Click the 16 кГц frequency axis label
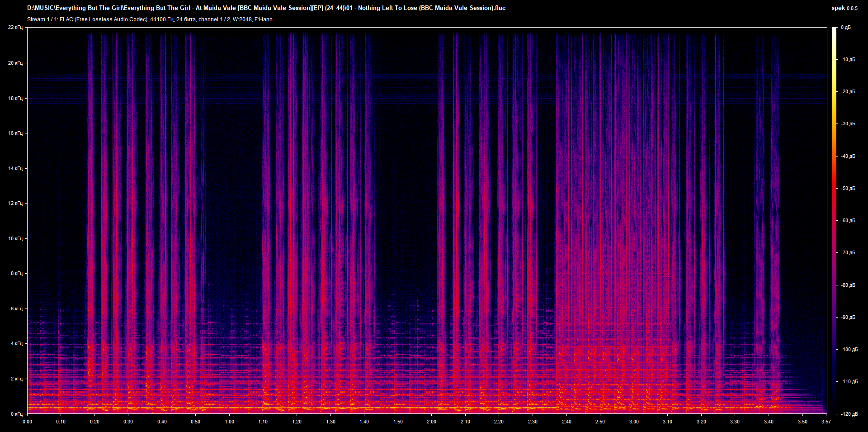The height and width of the screenshot is (432, 868). [x=15, y=133]
